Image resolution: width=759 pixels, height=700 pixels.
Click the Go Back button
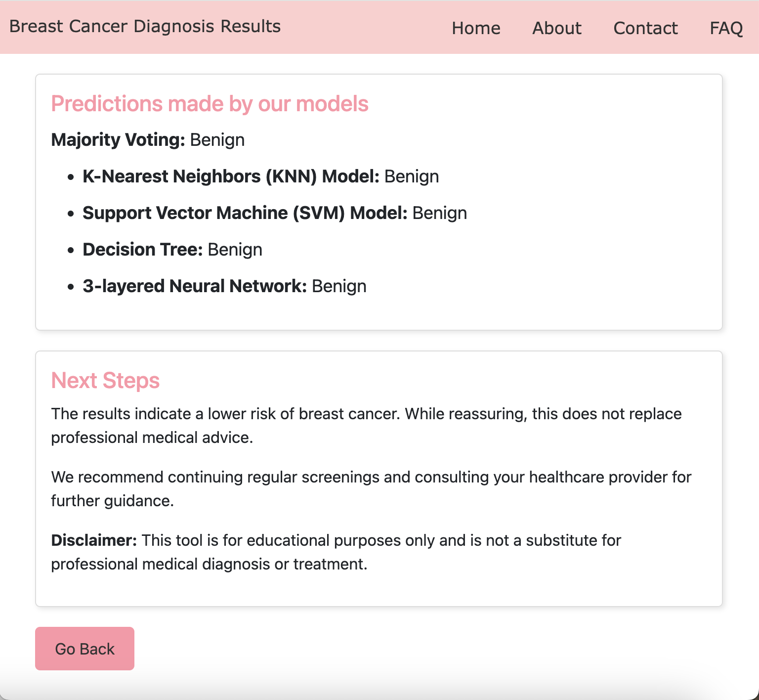(x=84, y=649)
